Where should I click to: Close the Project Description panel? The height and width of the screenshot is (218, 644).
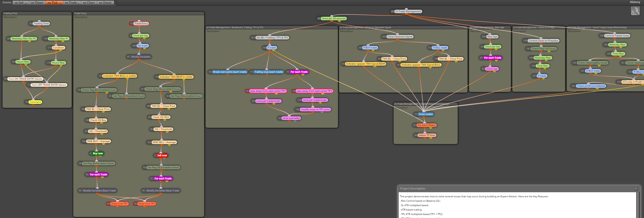coord(636,189)
